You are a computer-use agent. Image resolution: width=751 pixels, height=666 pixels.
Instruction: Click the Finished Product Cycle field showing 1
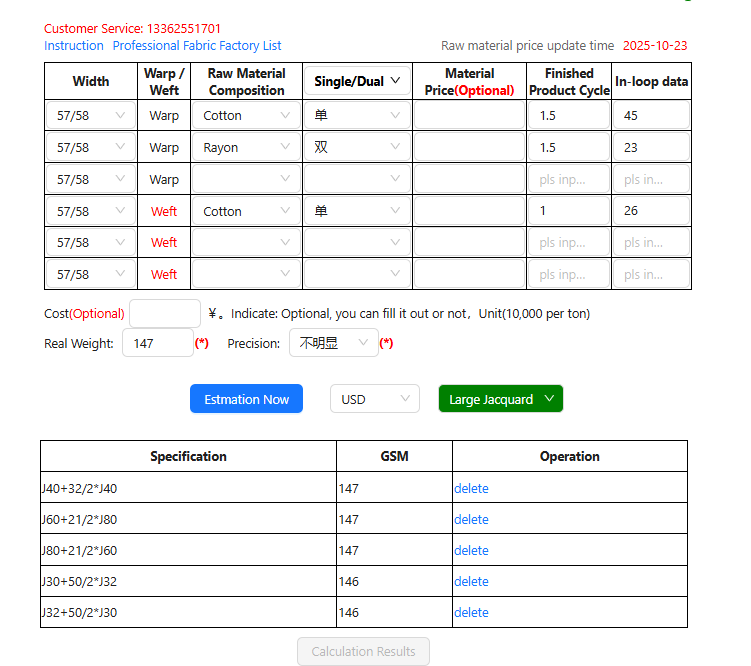tap(568, 211)
